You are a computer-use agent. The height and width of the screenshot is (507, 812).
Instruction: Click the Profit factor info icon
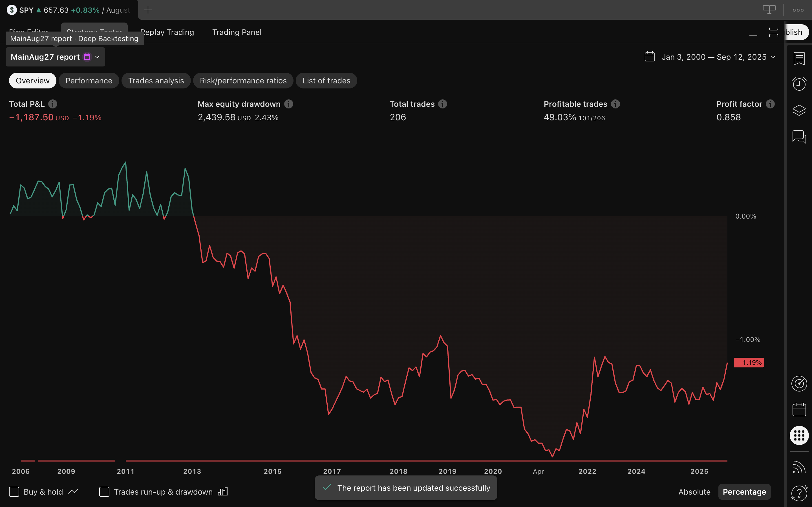click(x=770, y=104)
